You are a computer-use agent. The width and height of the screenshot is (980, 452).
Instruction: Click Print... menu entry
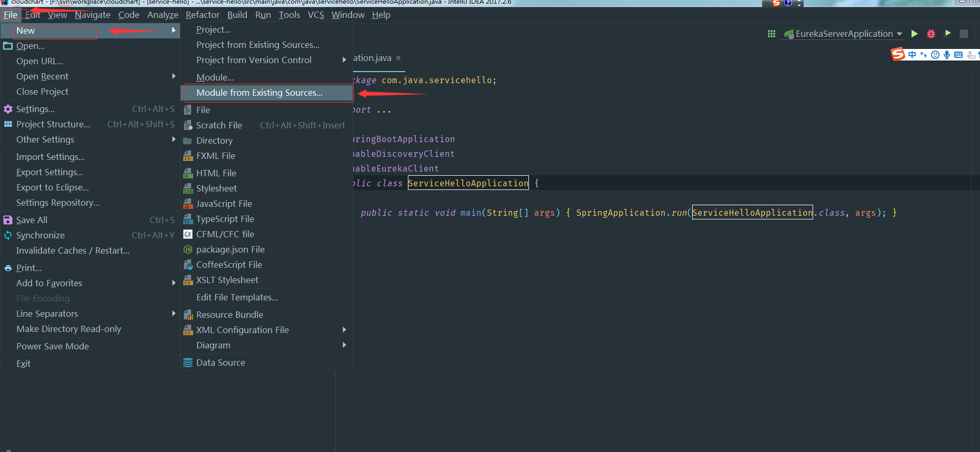click(90, 268)
